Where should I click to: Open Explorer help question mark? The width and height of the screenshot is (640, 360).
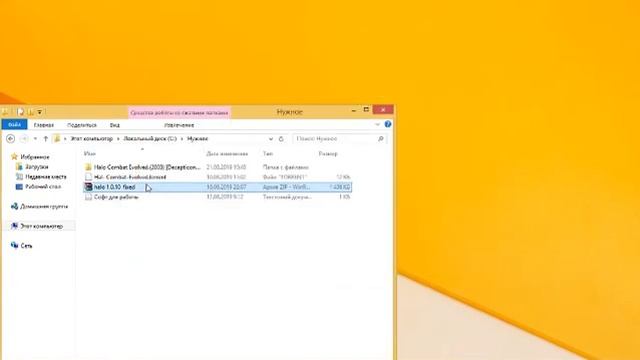[388, 124]
